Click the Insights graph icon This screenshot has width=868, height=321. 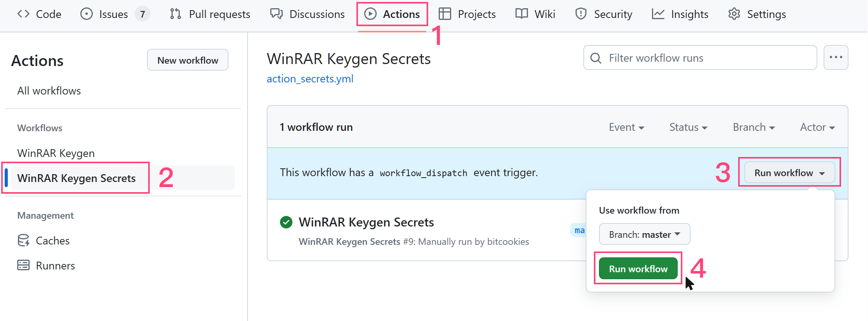pos(658,14)
